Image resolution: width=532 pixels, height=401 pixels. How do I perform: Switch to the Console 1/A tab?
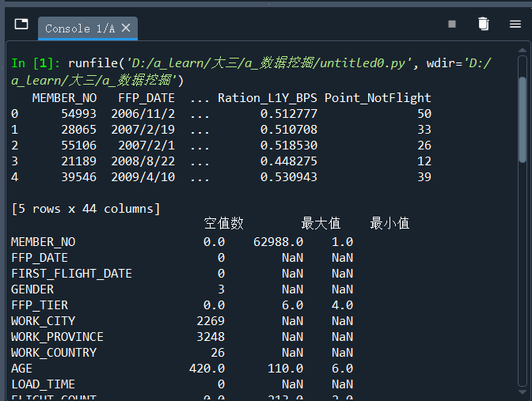tap(88, 28)
